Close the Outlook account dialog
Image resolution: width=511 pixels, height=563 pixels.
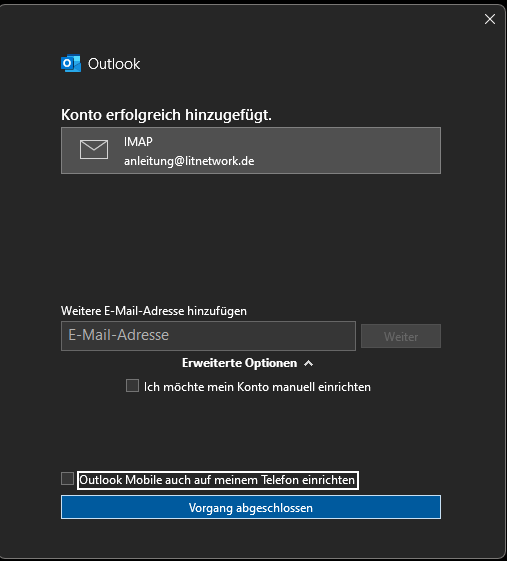click(x=490, y=19)
